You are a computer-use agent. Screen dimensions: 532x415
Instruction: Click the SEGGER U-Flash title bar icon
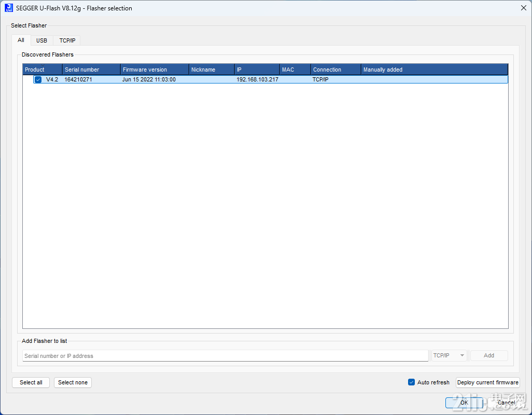point(9,8)
